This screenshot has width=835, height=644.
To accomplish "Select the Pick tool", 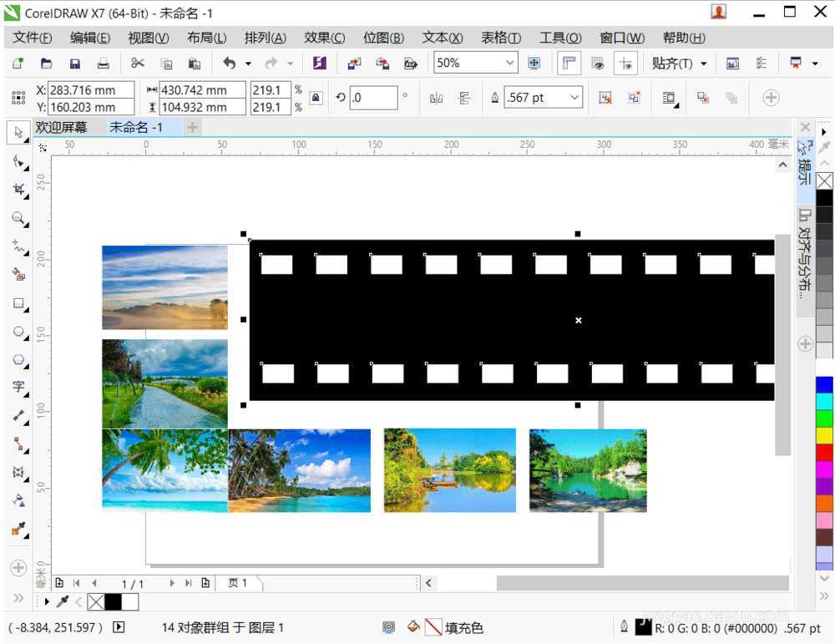I will [18, 133].
